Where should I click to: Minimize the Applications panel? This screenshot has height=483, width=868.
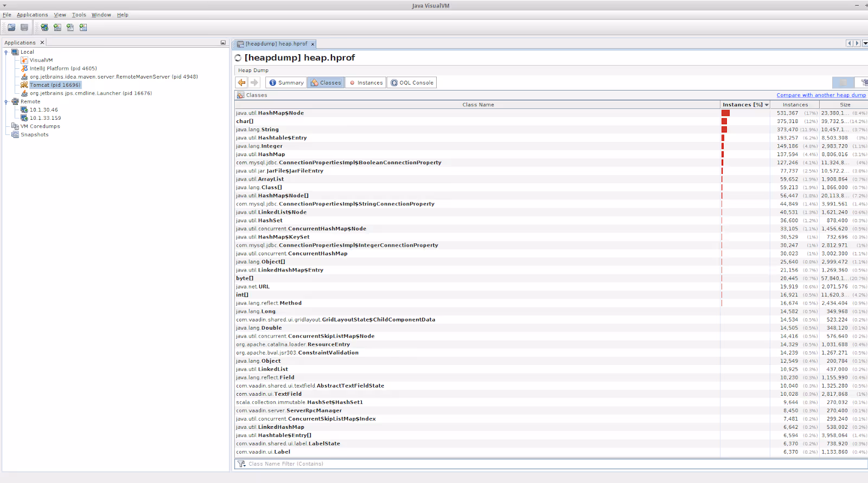coord(223,42)
